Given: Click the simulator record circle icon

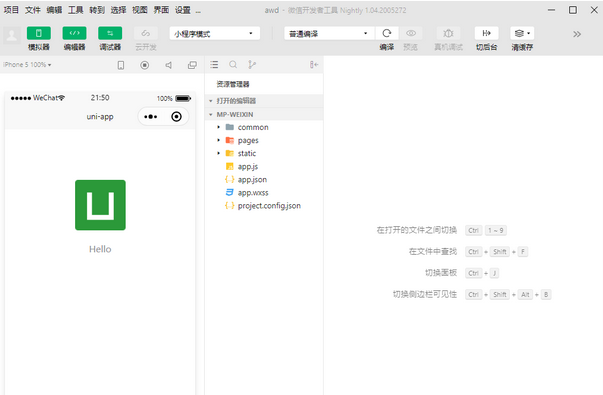Looking at the screenshot, I should tap(145, 65).
